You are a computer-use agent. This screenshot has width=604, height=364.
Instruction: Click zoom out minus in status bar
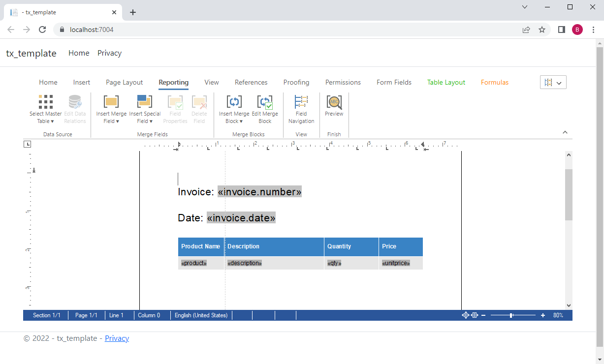coord(483,315)
